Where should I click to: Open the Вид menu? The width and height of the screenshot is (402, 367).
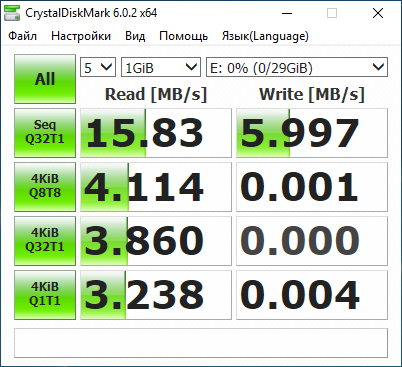point(135,36)
